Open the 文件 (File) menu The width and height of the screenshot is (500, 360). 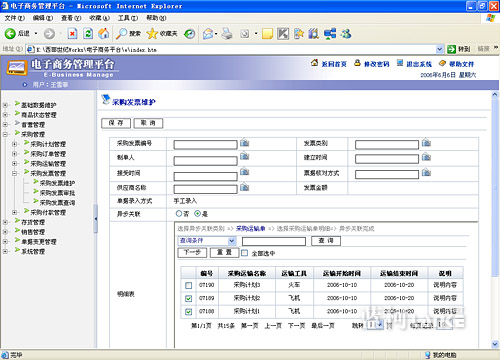pyautogui.click(x=15, y=18)
